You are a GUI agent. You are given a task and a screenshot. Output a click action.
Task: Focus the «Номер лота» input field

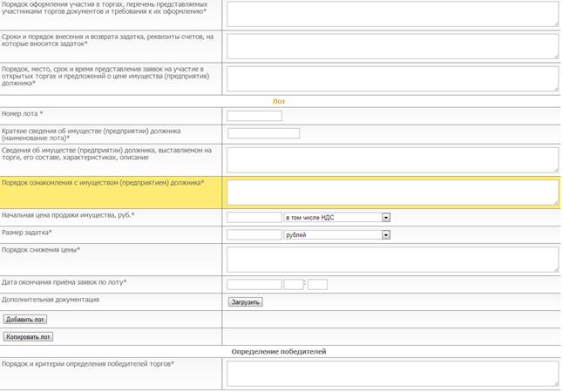pos(254,116)
